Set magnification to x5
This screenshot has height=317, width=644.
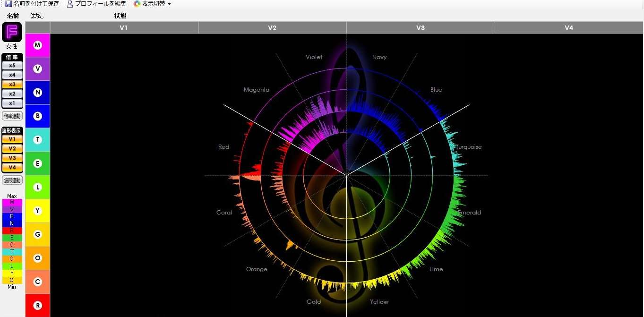pyautogui.click(x=12, y=66)
